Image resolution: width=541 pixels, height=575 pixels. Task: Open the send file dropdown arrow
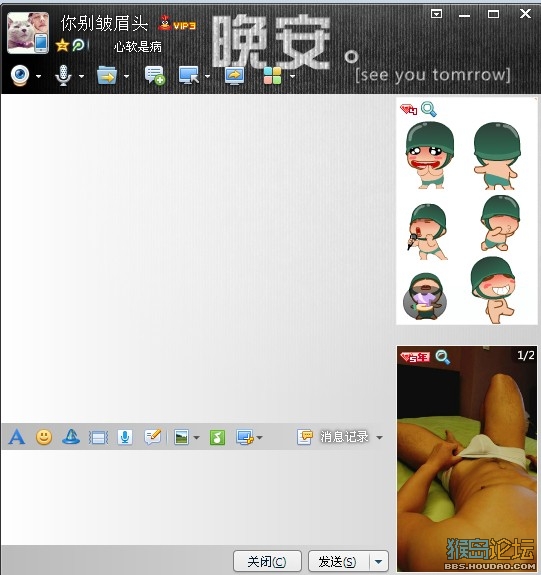[127, 76]
